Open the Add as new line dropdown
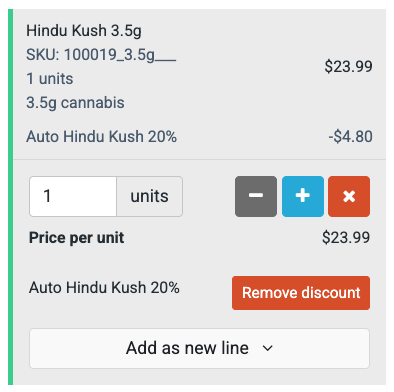This screenshot has width=394, height=392. pos(199,348)
